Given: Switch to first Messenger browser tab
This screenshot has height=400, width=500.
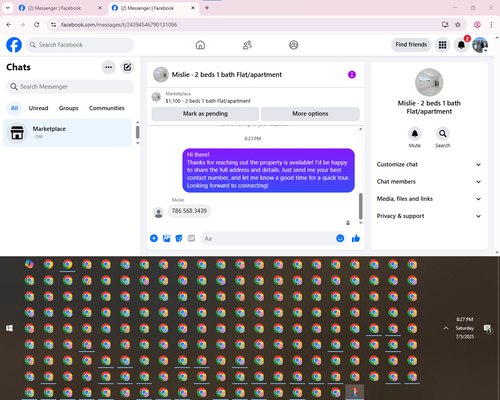Looking at the screenshot, I should point(60,8).
